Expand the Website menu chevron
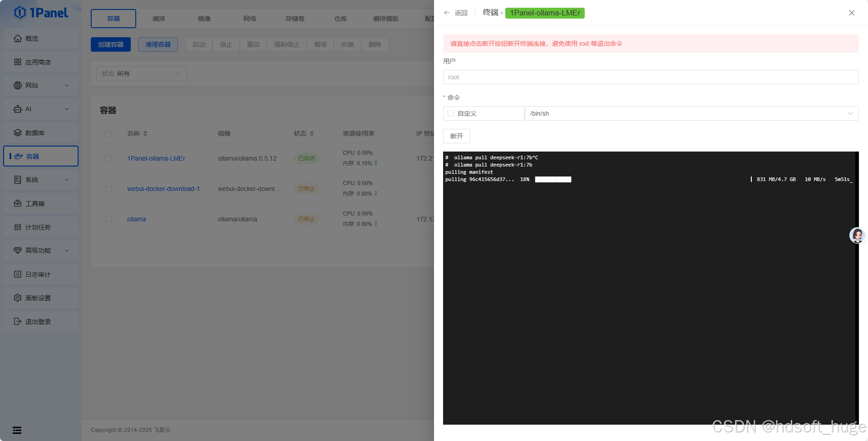The width and height of the screenshot is (868, 441). point(67,85)
